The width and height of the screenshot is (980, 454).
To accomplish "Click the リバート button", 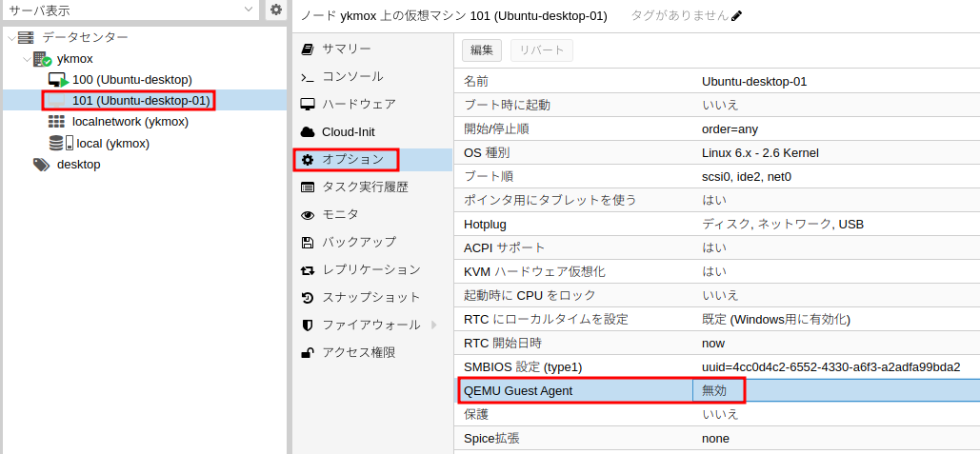I will coord(542,50).
